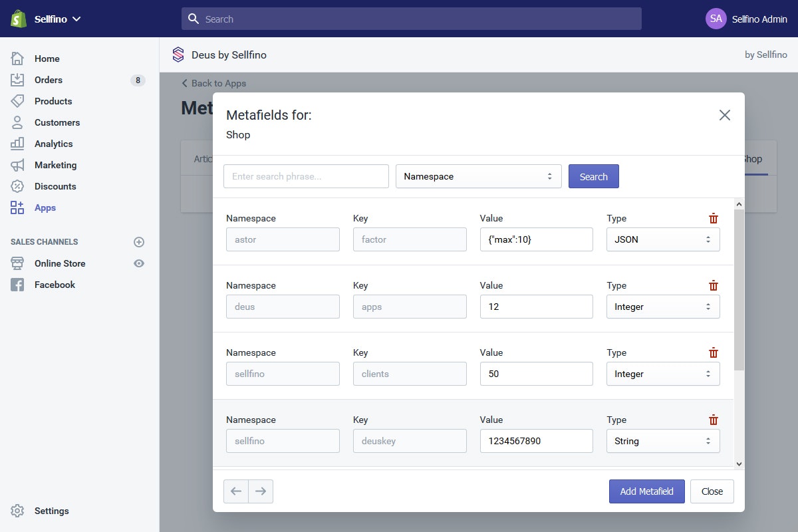Viewport: 798px width, 532px height.
Task: Click the factor key field
Action: coord(410,239)
